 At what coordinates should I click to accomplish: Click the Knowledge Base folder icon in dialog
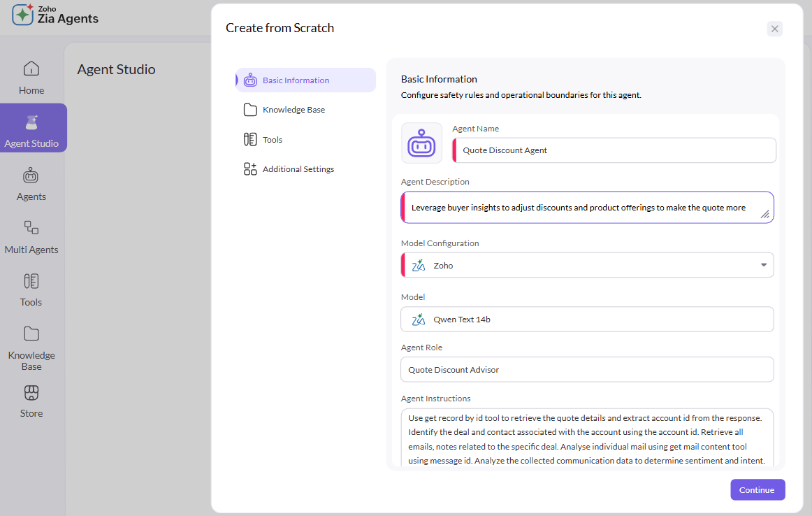click(x=250, y=110)
